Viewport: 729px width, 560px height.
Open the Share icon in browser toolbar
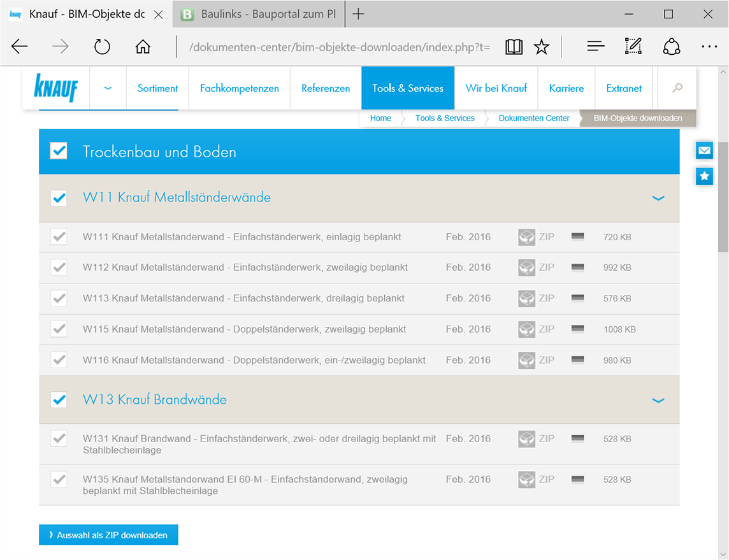pyautogui.click(x=672, y=47)
